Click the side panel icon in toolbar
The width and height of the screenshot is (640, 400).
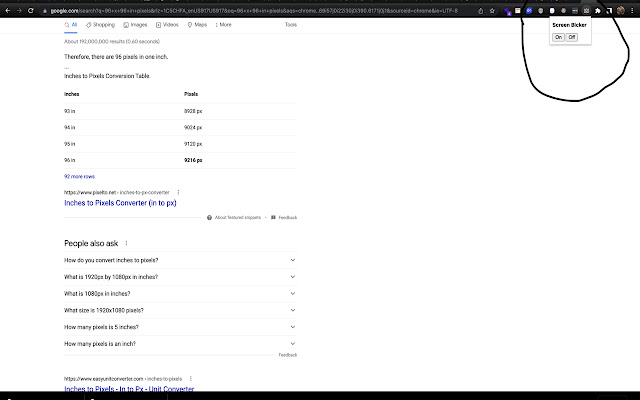pyautogui.click(x=609, y=11)
